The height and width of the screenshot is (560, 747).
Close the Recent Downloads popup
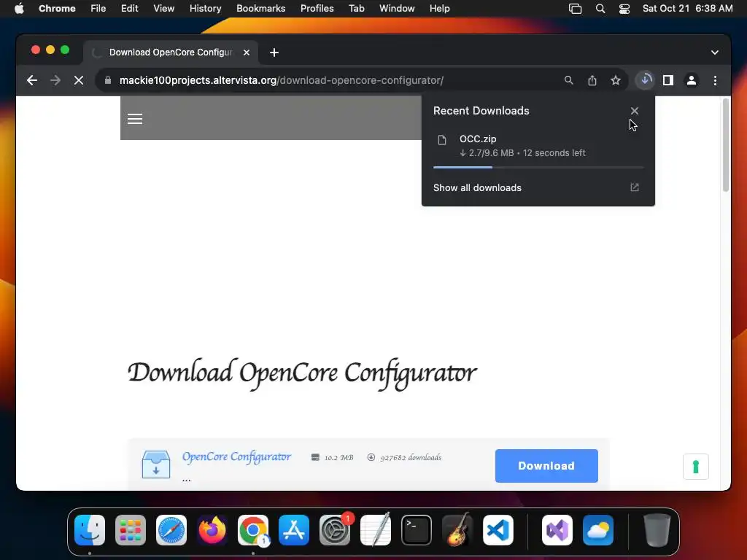point(635,111)
